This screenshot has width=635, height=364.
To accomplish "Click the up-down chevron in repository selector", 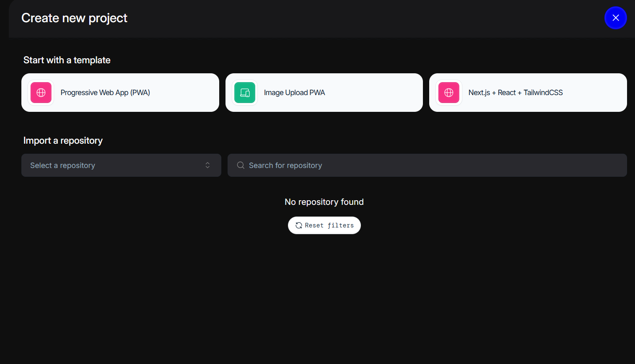I will [207, 165].
